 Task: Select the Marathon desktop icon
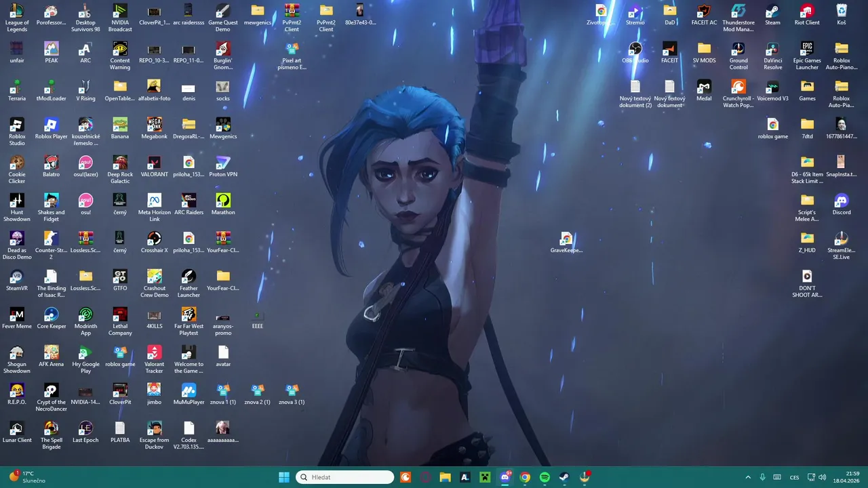223,204
